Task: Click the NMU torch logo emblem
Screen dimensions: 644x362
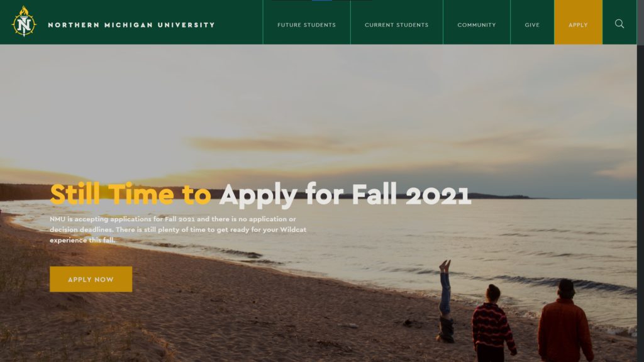Action: [24, 22]
